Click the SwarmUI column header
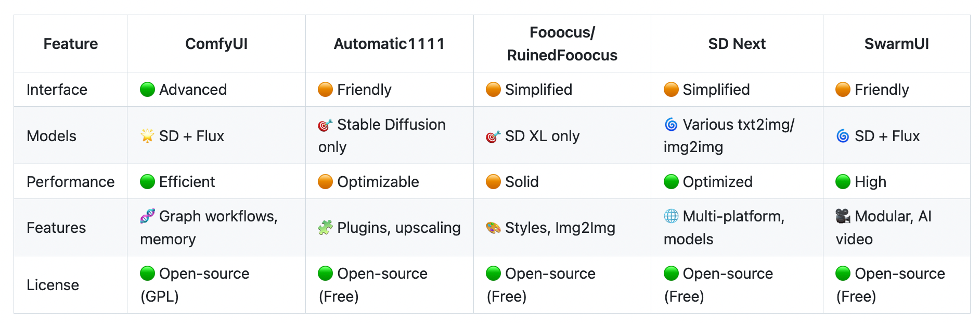 (896, 44)
